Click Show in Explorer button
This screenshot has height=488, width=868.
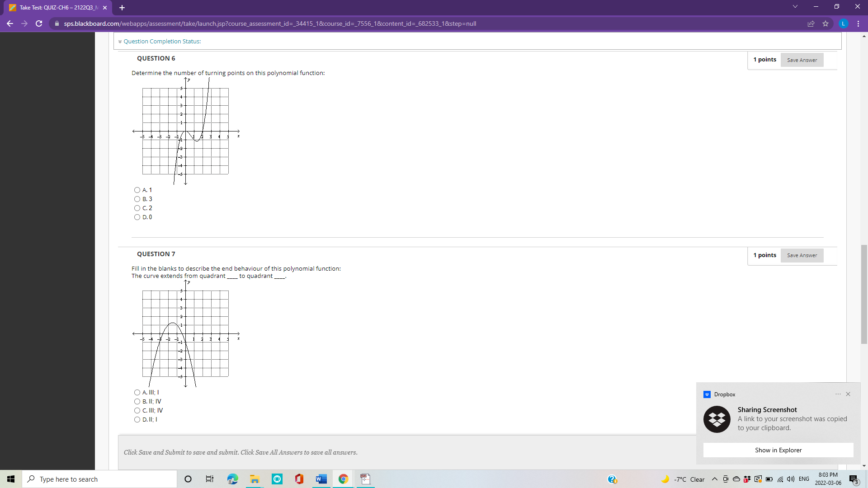(778, 450)
